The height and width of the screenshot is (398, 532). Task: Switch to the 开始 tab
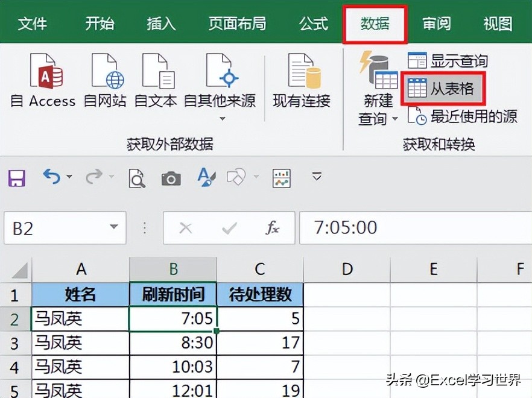(100, 24)
